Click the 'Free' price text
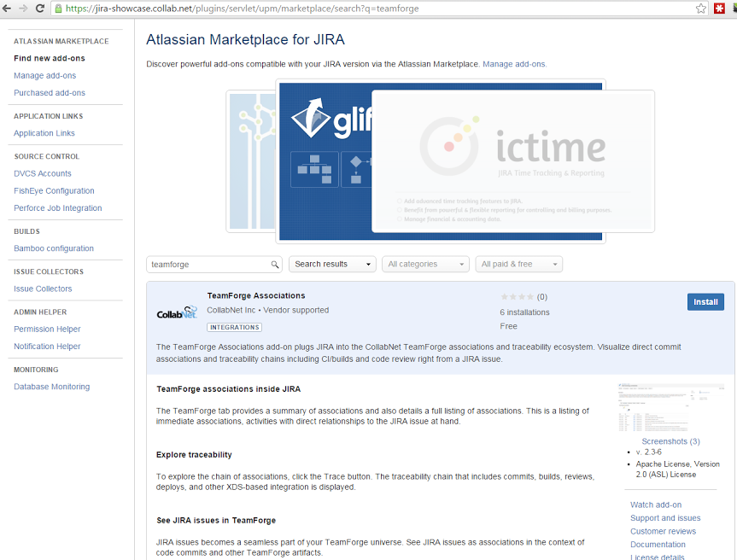The image size is (737, 560). [x=509, y=326]
